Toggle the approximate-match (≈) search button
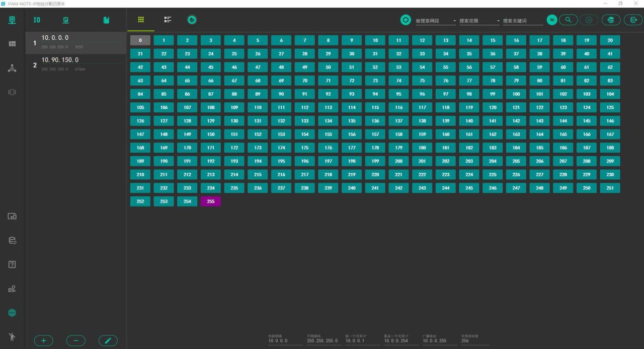The width and height of the screenshot is (644, 349). [x=552, y=20]
